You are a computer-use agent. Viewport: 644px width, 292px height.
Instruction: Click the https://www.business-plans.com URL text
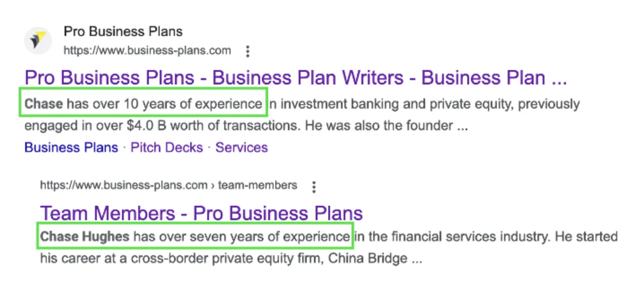(x=147, y=51)
